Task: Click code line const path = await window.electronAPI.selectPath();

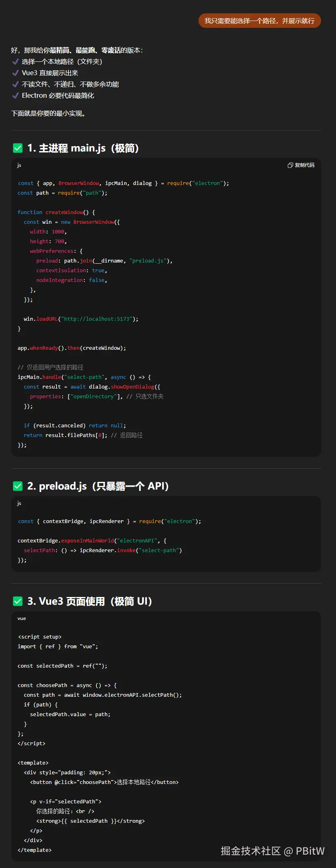Action: pyautogui.click(x=103, y=695)
